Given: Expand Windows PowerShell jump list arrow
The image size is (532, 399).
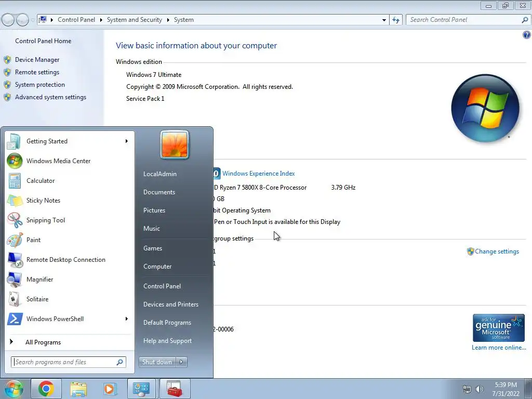Looking at the screenshot, I should click(127, 319).
